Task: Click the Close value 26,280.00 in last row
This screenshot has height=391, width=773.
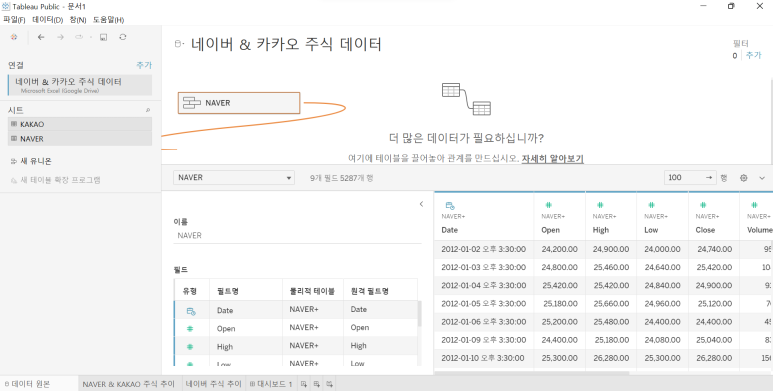Action: point(714,358)
